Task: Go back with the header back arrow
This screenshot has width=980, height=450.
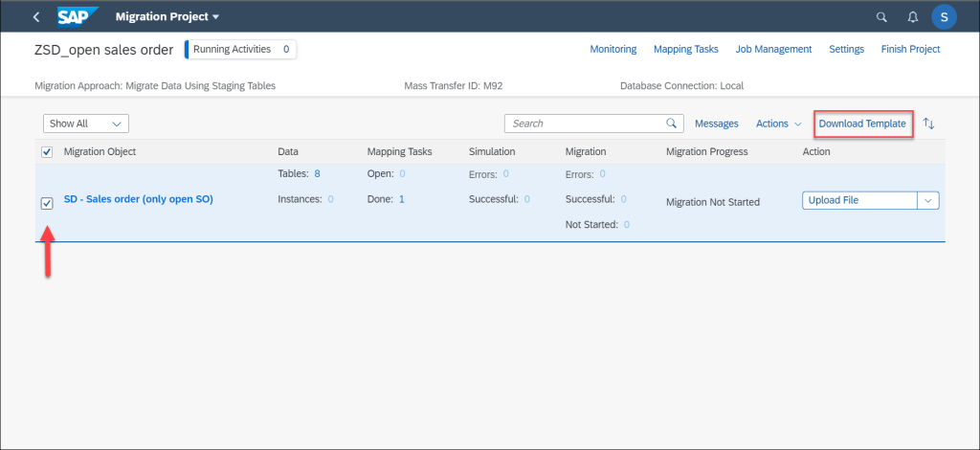Action: tap(36, 17)
